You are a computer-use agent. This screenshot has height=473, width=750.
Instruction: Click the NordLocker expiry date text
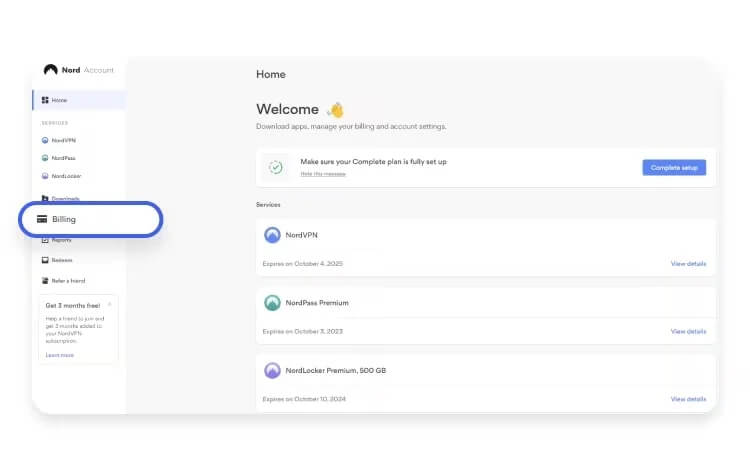[304, 399]
